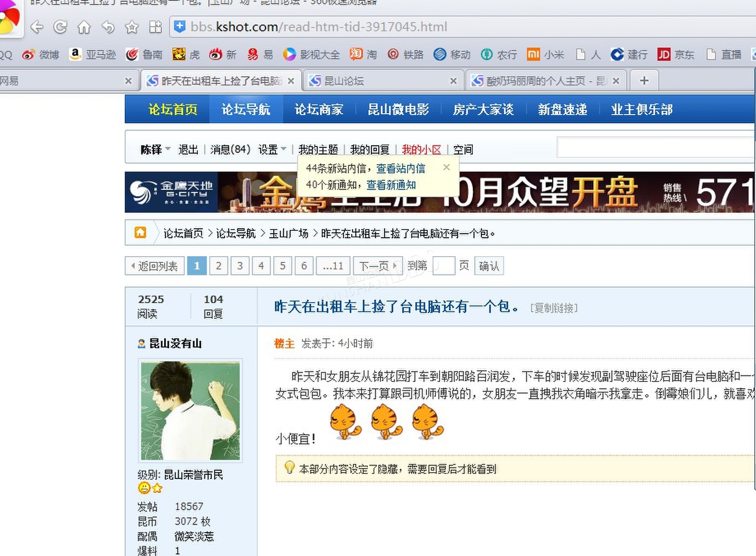The image size is (756, 556).
Task: Open the grid apps icon in toolbar
Action: point(156,27)
